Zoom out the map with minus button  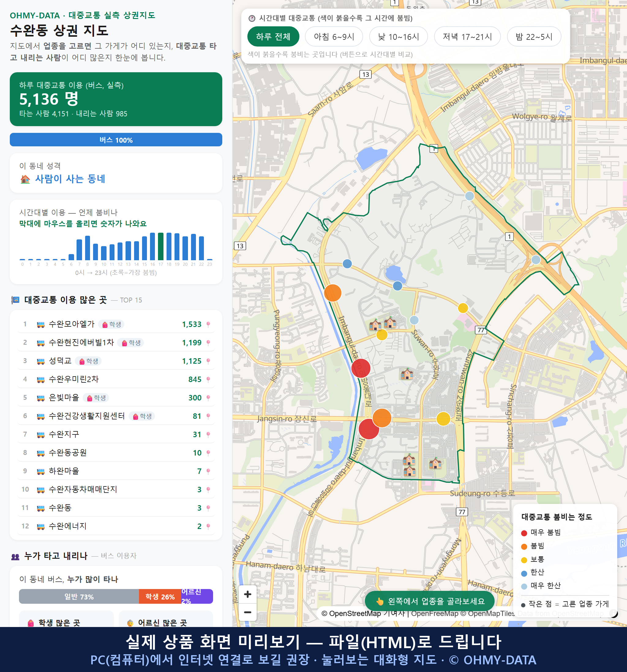(247, 612)
